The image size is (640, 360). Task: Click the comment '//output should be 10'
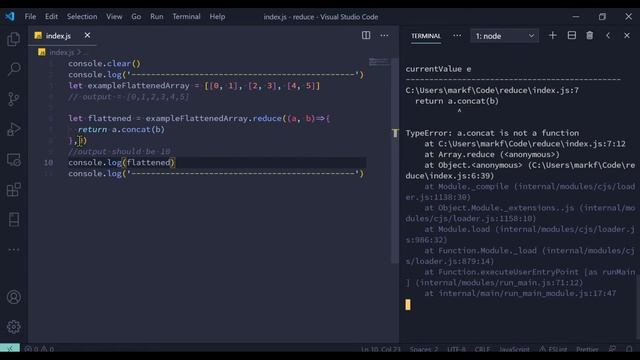tap(119, 151)
